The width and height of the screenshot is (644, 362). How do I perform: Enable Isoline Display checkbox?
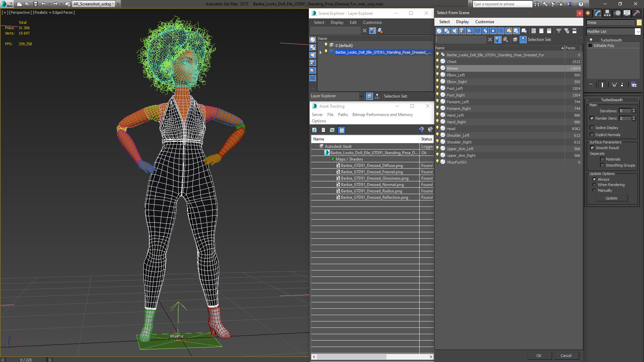(592, 128)
